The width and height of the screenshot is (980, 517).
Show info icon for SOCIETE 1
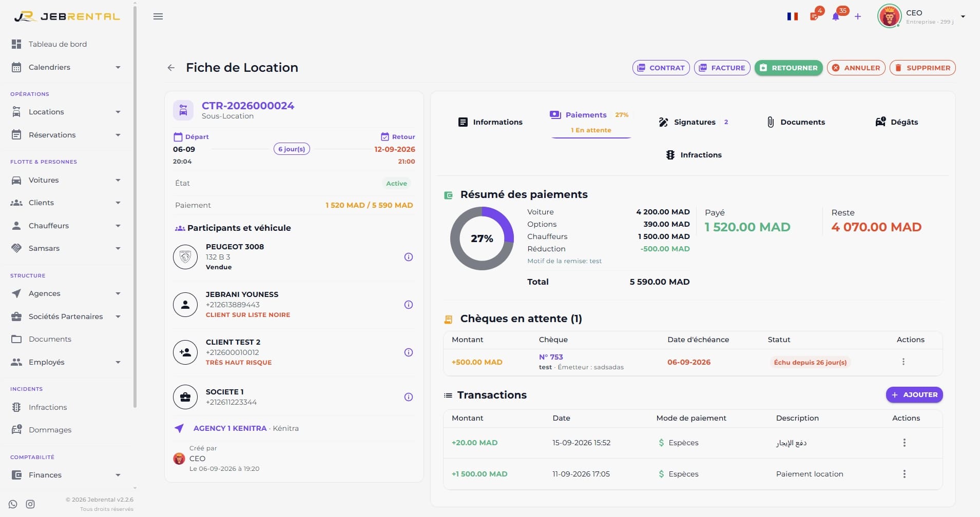click(x=409, y=397)
